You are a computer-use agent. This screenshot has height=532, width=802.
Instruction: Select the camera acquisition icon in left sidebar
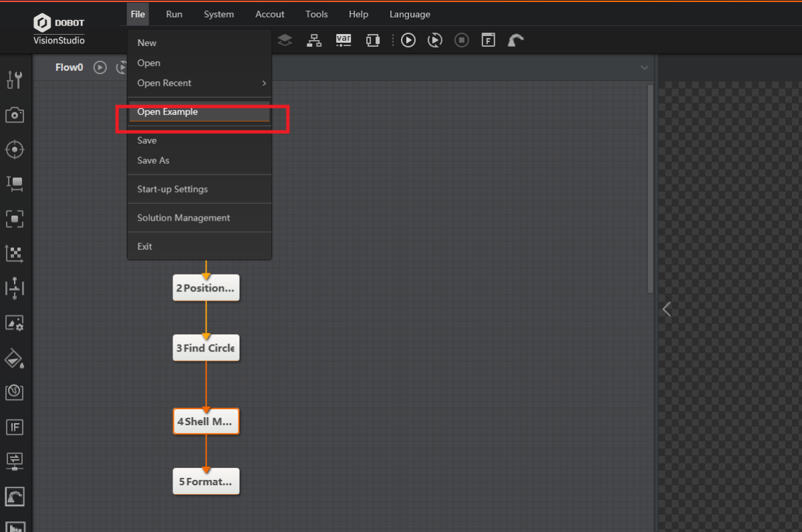pyautogui.click(x=15, y=115)
